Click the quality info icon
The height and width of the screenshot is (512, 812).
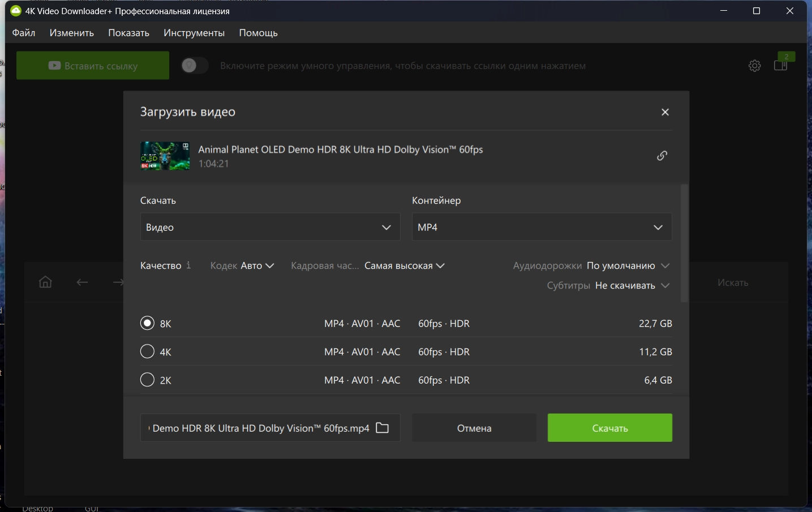(x=188, y=265)
